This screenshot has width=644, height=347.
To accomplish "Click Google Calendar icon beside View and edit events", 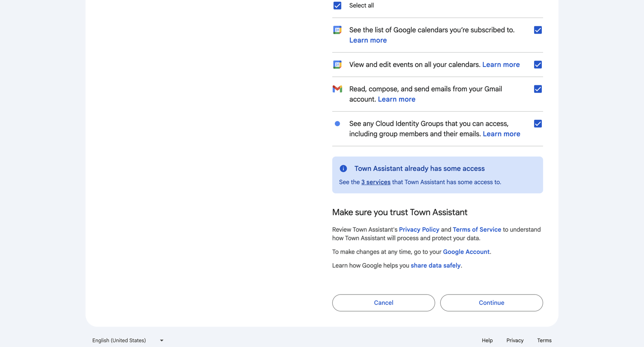I will click(x=337, y=65).
